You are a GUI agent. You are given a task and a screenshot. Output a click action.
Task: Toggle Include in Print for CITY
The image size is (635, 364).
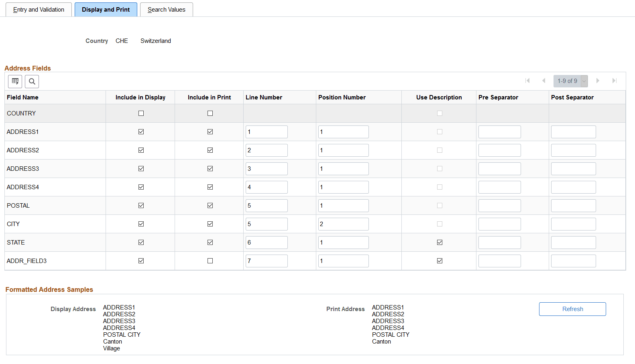point(210,224)
